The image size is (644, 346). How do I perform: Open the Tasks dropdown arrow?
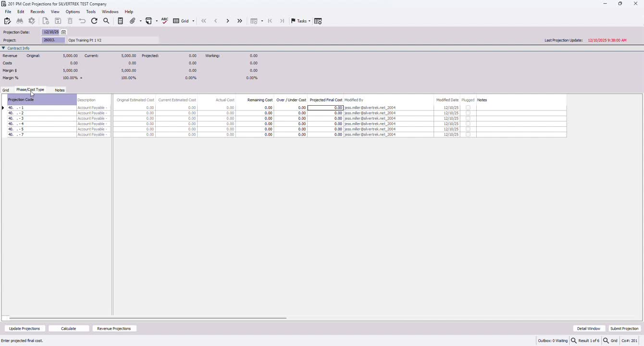click(x=309, y=21)
